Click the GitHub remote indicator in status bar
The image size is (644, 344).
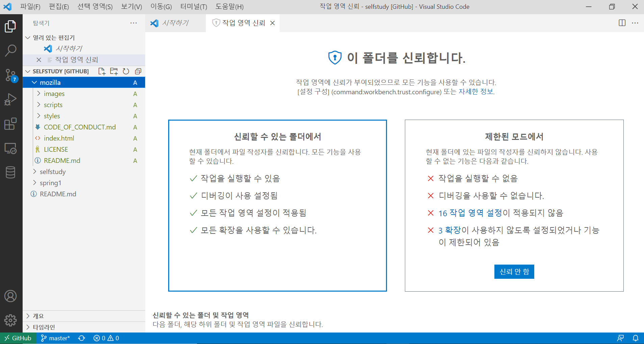[18, 338]
